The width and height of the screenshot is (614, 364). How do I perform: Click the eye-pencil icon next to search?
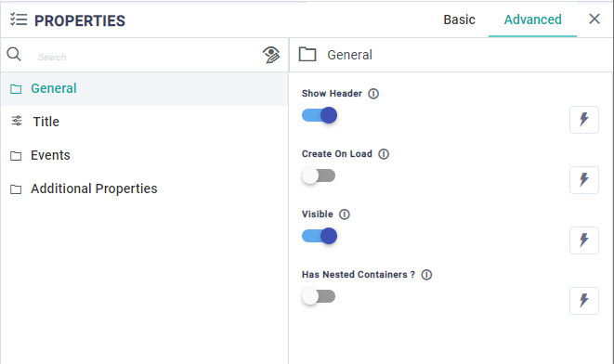(271, 55)
